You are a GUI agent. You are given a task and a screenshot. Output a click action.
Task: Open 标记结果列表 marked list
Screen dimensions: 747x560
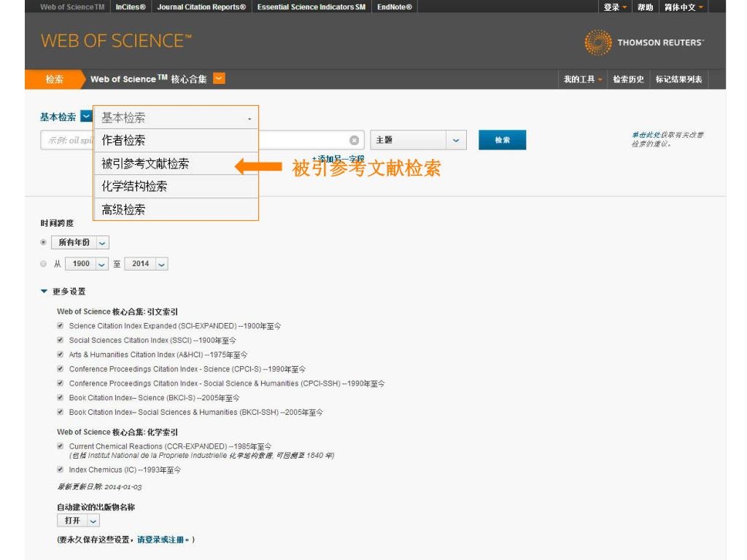coord(679,79)
